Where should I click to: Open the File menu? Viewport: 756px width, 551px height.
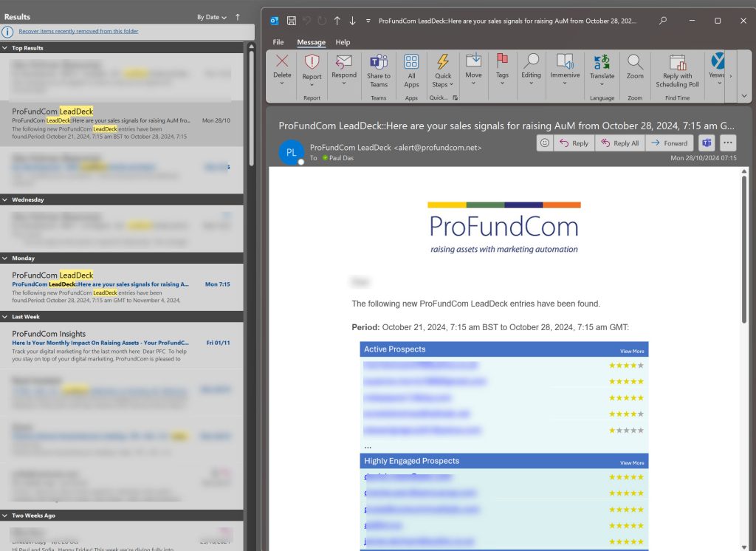[278, 42]
